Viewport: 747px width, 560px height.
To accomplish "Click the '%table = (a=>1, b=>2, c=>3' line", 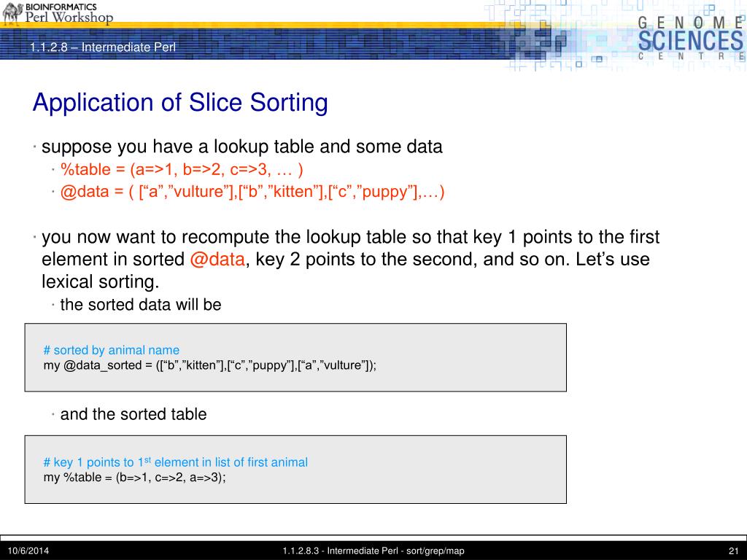I will click(182, 169).
